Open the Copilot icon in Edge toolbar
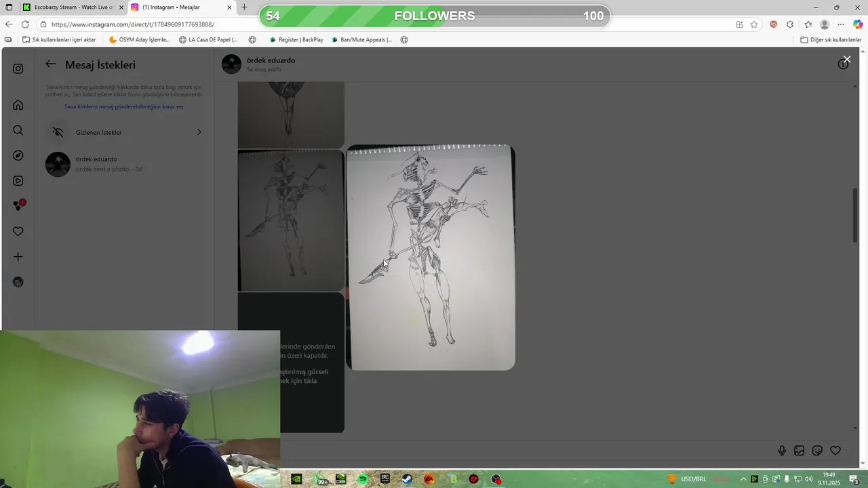The height and width of the screenshot is (488, 868). click(x=858, y=24)
